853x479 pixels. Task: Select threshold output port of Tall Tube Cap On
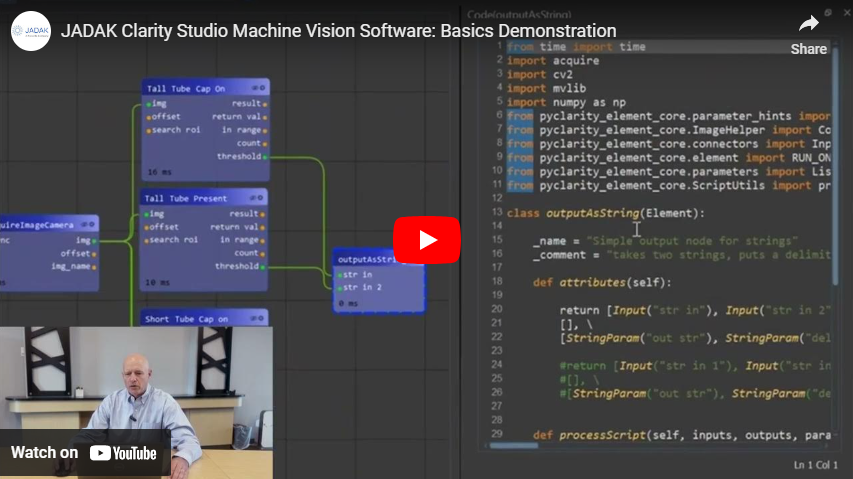click(264, 157)
